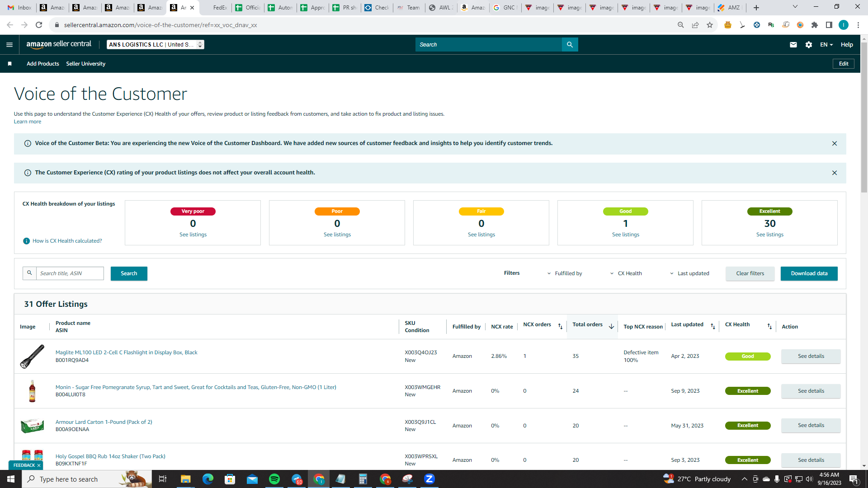
Task: Click the info icon next to How is CX Health calculated
Action: [26, 241]
